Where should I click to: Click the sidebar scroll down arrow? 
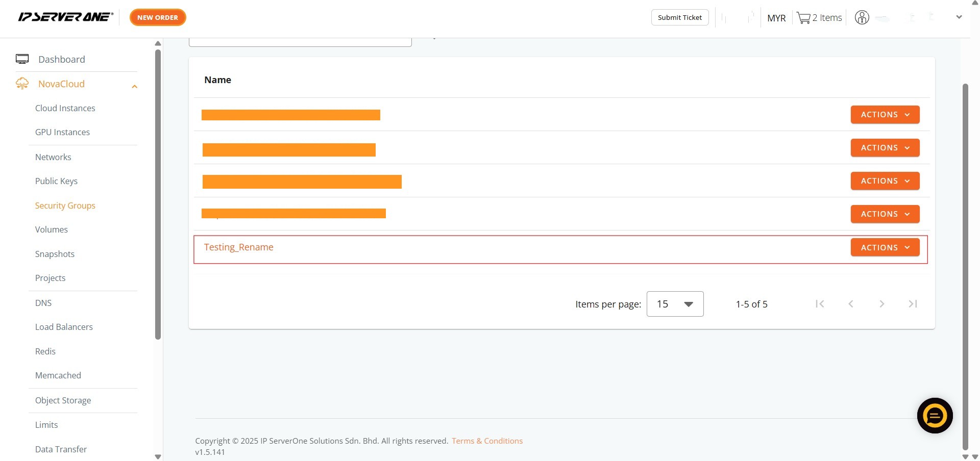[158, 456]
